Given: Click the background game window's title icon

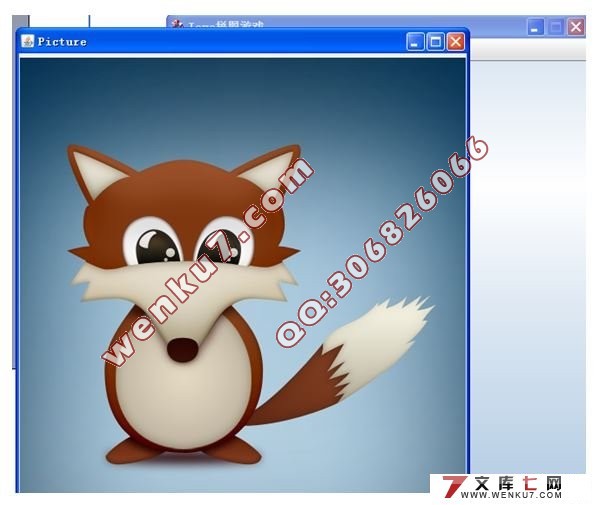Looking at the screenshot, I should pos(177,24).
